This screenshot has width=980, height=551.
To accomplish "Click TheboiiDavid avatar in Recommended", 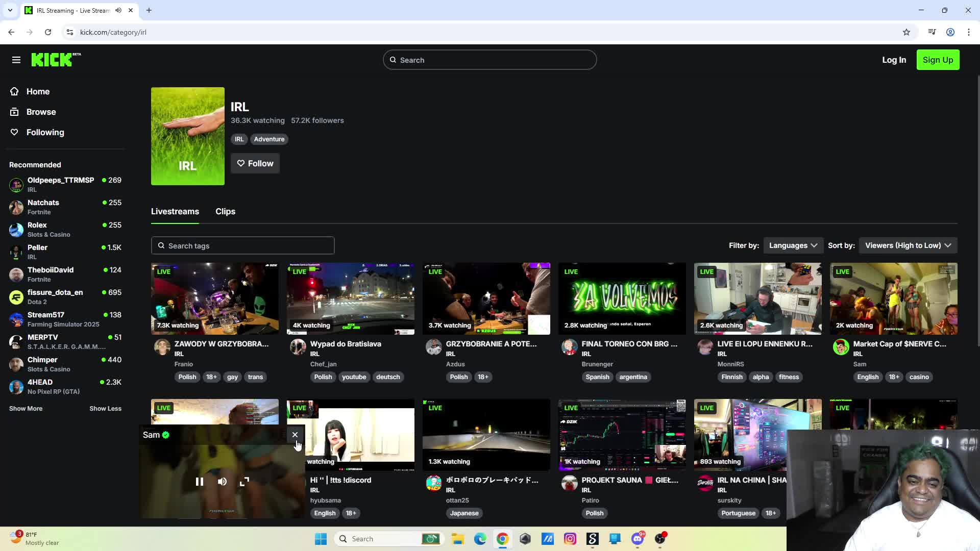I will pos(16,274).
